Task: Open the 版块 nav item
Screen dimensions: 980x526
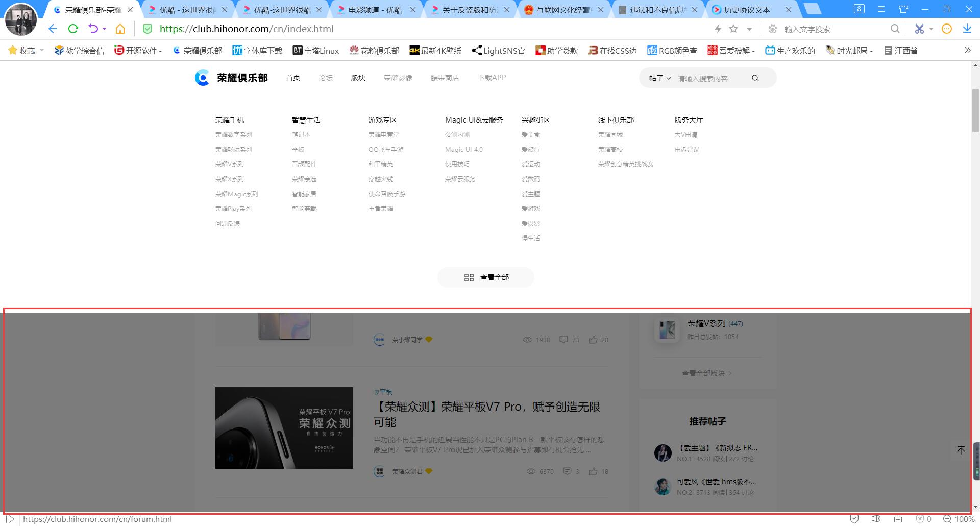Action: (358, 78)
